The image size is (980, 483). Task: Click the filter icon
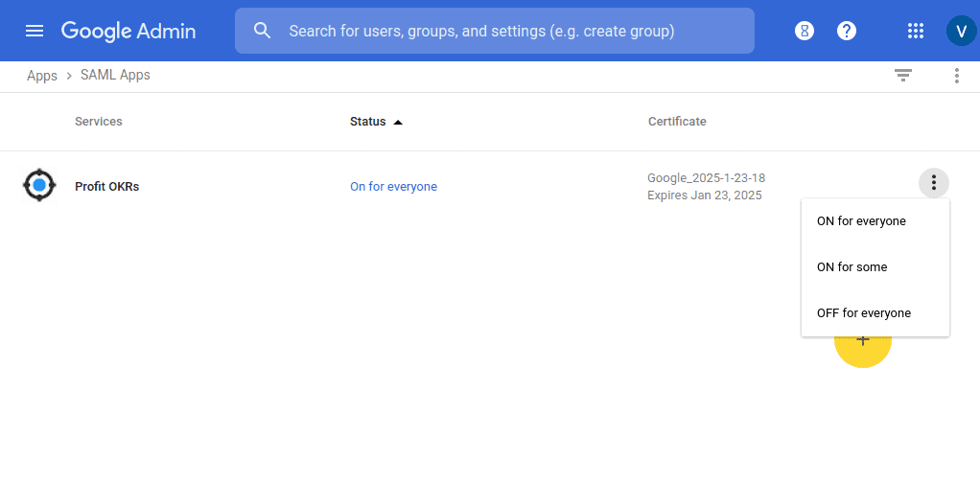(902, 76)
